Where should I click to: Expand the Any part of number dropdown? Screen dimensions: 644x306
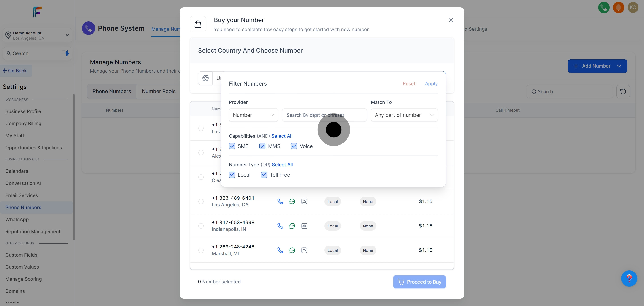click(x=404, y=115)
